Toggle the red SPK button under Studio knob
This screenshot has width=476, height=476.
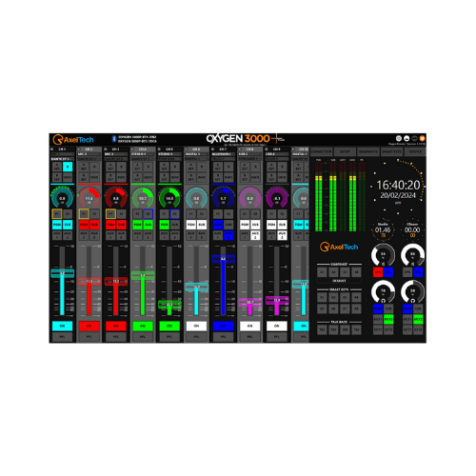pos(378,272)
